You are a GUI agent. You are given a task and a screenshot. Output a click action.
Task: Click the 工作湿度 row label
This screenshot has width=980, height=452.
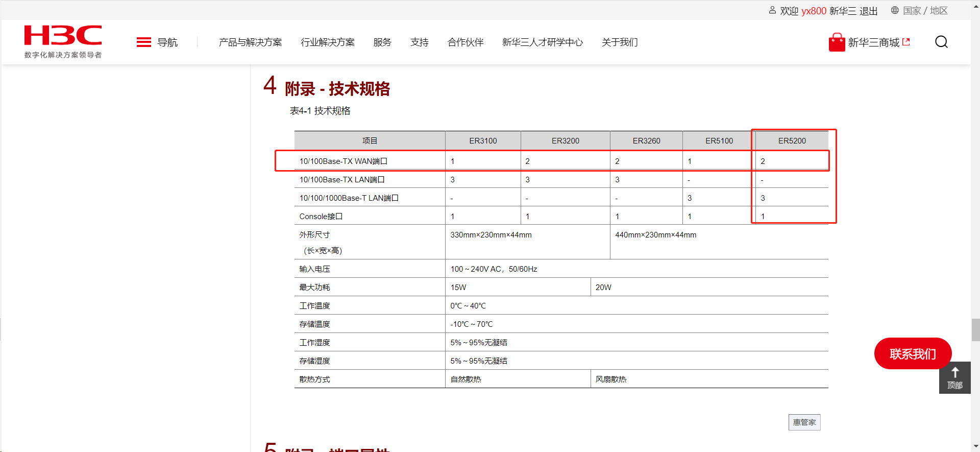click(314, 343)
